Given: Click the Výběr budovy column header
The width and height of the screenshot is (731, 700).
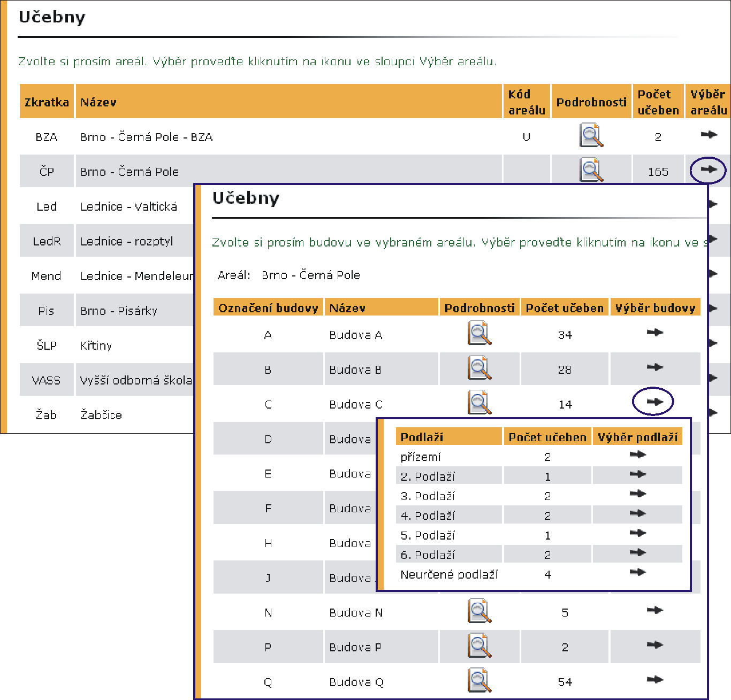Looking at the screenshot, I should pyautogui.click(x=656, y=307).
